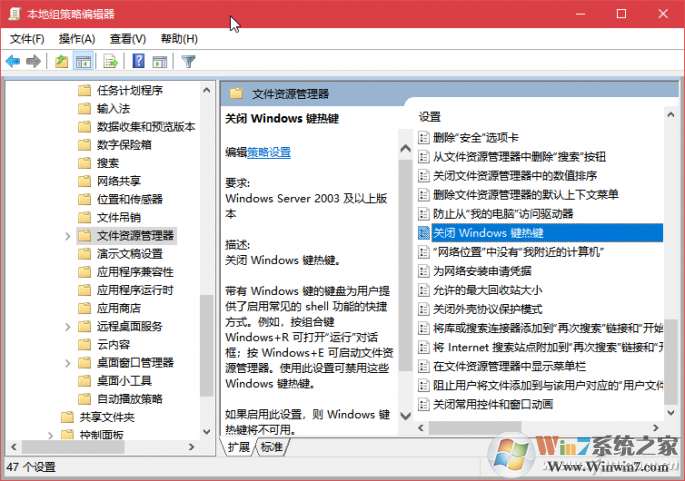Select 文件吊销 in tree
This screenshot has height=481, width=685.
pyautogui.click(x=119, y=217)
